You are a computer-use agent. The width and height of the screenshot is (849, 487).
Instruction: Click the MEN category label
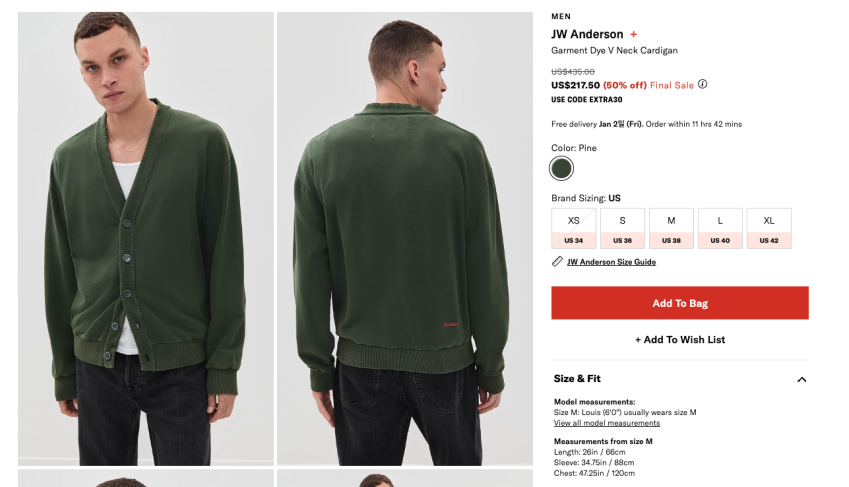[561, 16]
